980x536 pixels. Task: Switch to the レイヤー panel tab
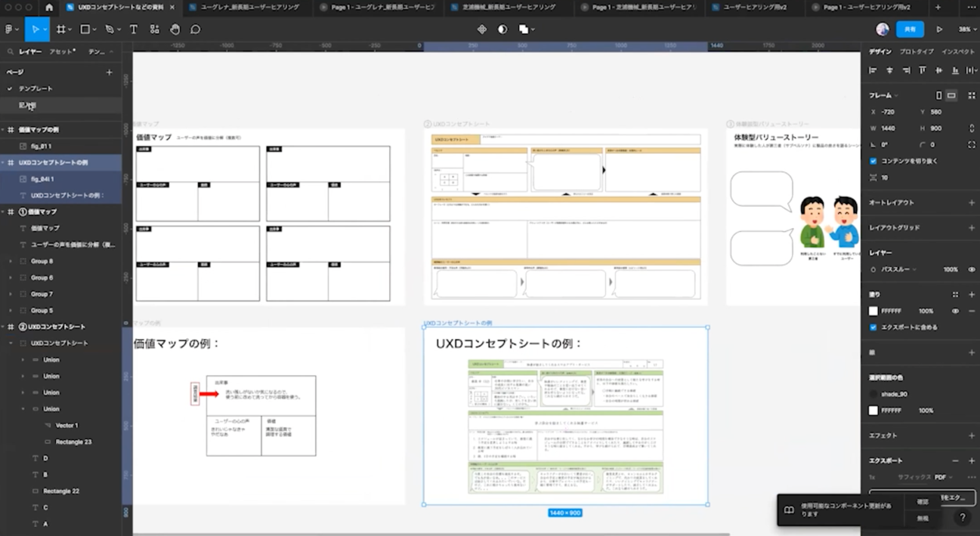coord(30,52)
